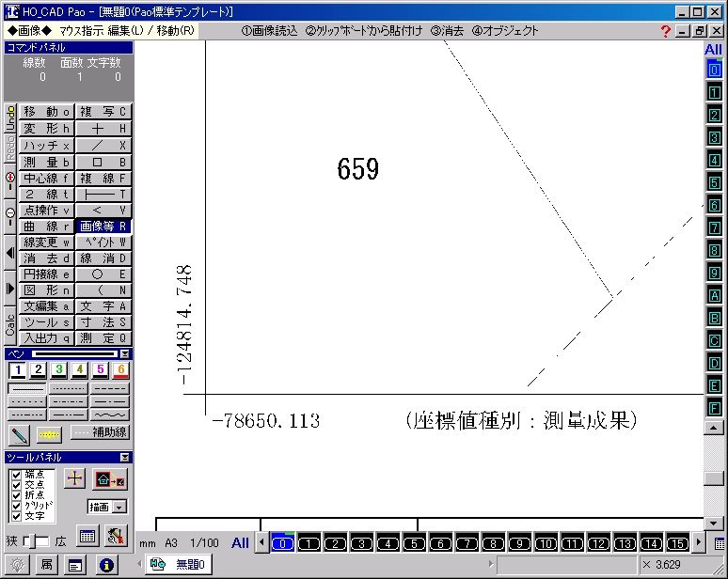This screenshot has width=728, height=579.
Task: Select the diagonal line tool X
Action: coord(103,146)
